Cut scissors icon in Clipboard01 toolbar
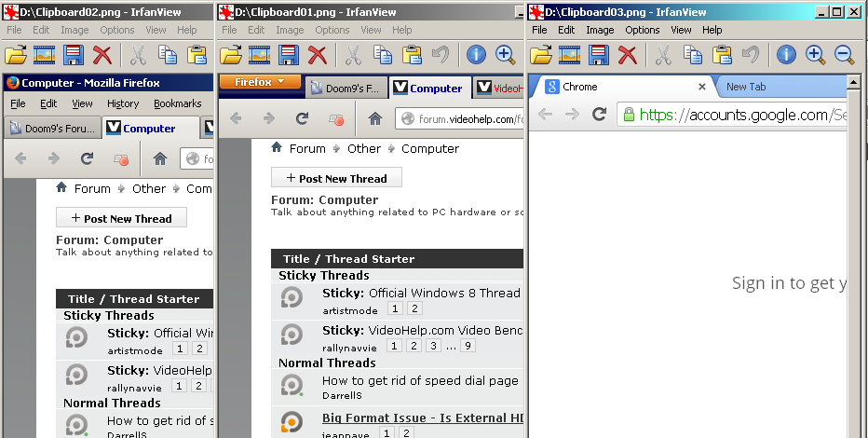 click(353, 55)
